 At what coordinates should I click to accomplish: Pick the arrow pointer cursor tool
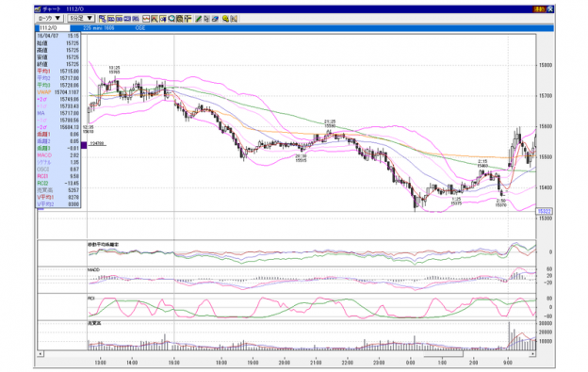pyautogui.click(x=206, y=19)
